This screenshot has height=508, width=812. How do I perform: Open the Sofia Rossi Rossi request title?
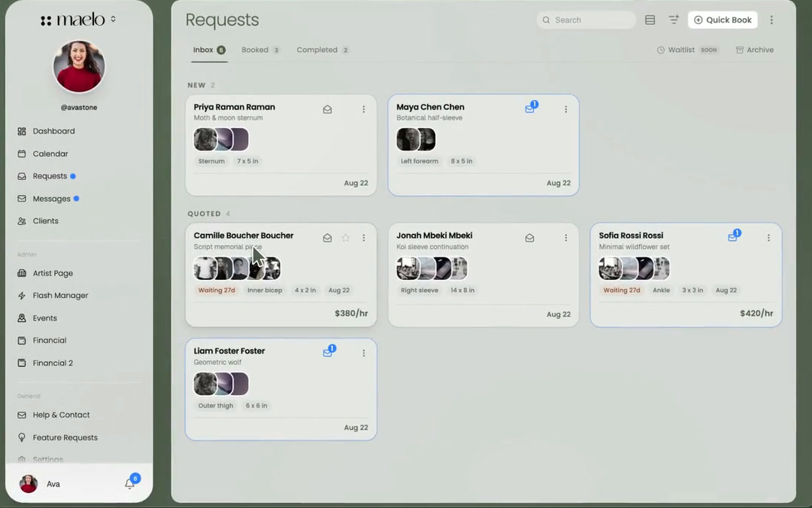coord(631,236)
